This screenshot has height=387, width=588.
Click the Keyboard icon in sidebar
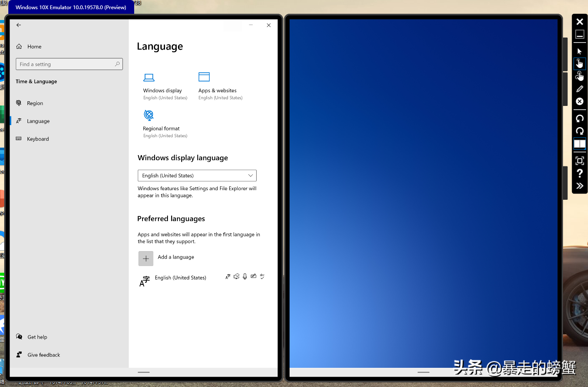19,139
